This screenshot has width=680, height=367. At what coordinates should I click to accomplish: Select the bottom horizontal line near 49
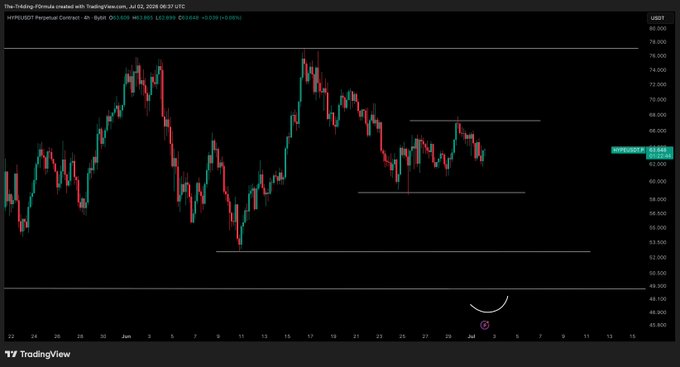[324, 288]
